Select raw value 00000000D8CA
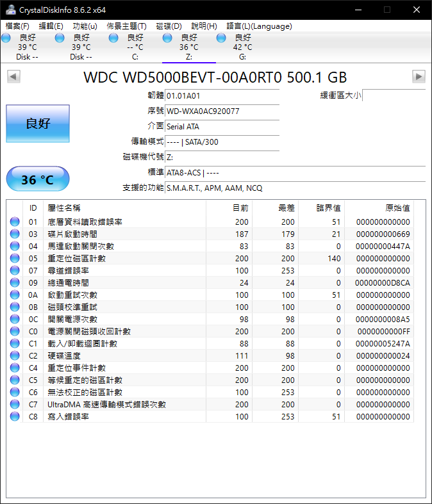The width and height of the screenshot is (432, 504). coord(383,283)
